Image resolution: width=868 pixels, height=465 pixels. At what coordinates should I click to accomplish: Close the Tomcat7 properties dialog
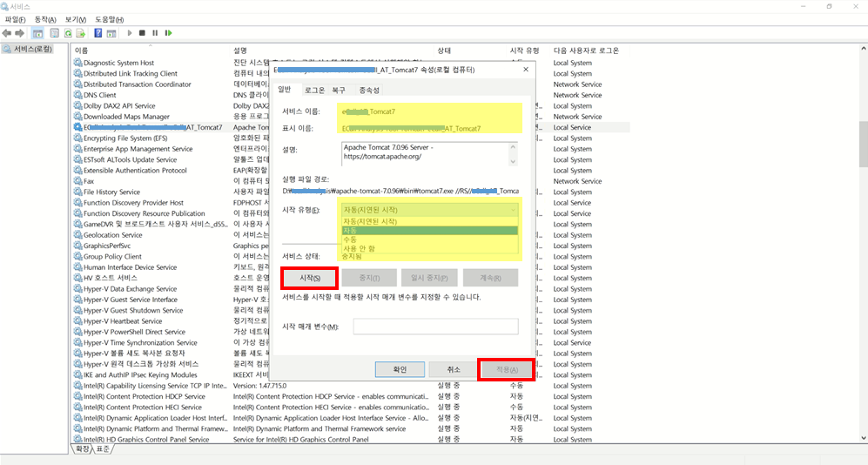coord(526,69)
